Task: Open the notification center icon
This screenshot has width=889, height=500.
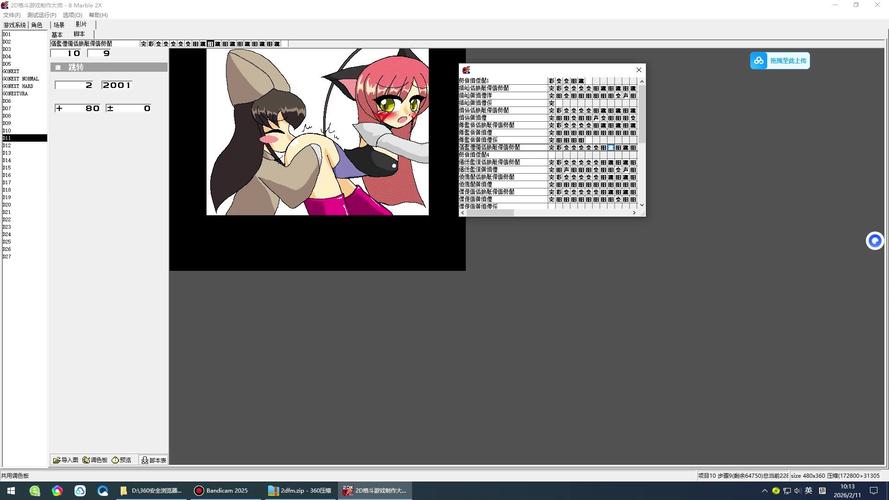Action: (x=874, y=491)
